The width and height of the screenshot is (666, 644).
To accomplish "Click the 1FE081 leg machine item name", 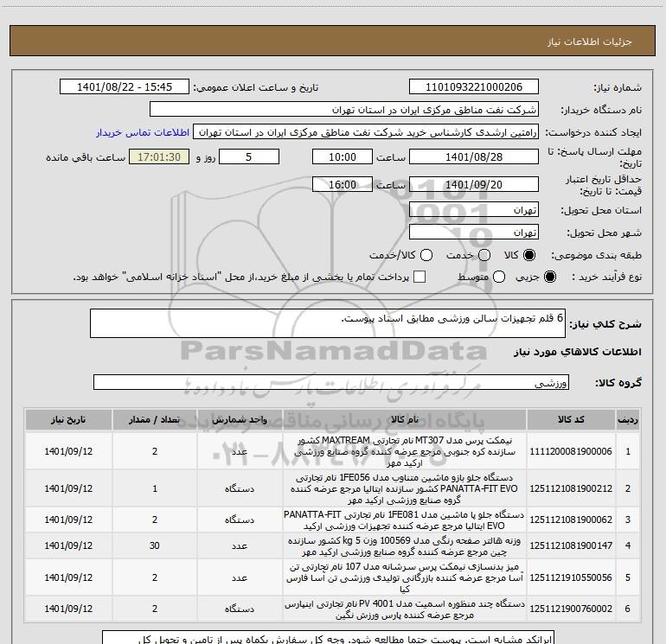I will [405, 520].
